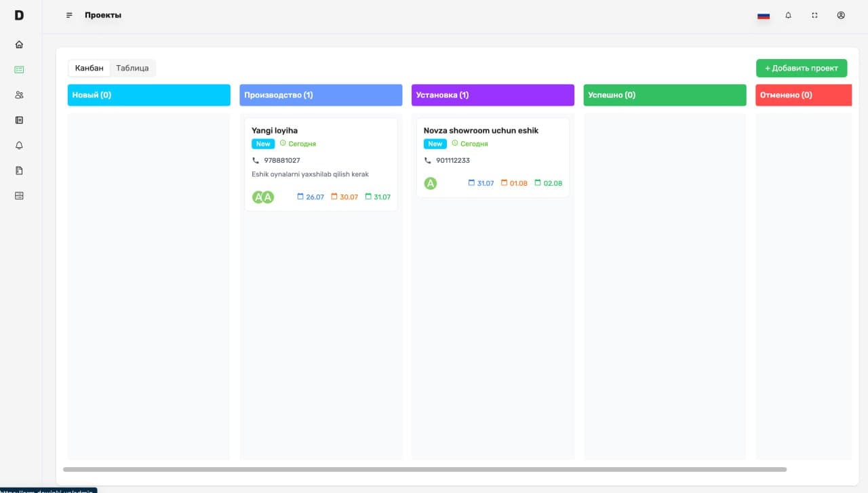The image size is (868, 493).
Task: Toggle fullscreen mode icon
Action: click(x=814, y=15)
